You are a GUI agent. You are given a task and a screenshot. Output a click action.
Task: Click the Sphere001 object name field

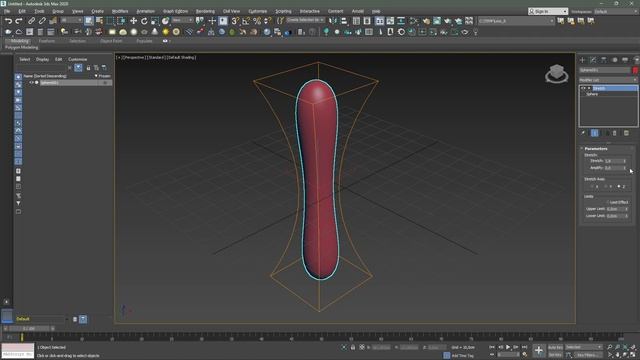pyautogui.click(x=604, y=70)
